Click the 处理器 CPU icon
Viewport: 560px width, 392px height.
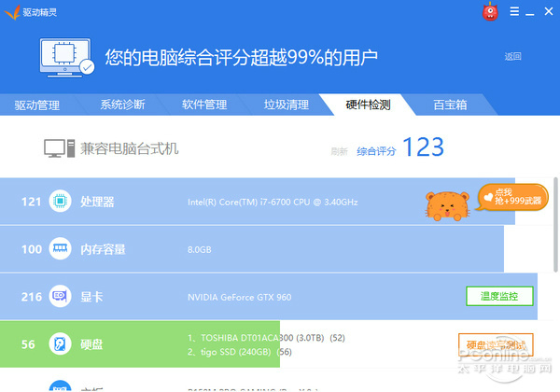pos(60,201)
